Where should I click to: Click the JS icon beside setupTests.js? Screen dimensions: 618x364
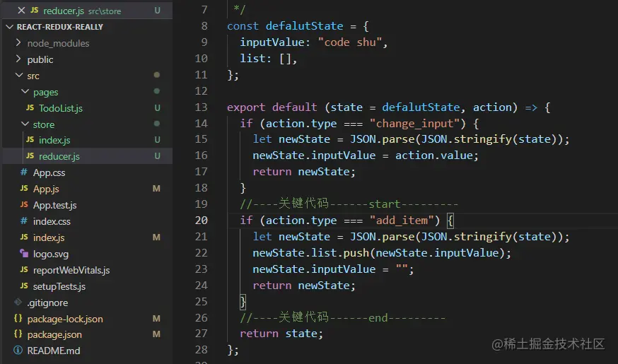tap(24, 286)
